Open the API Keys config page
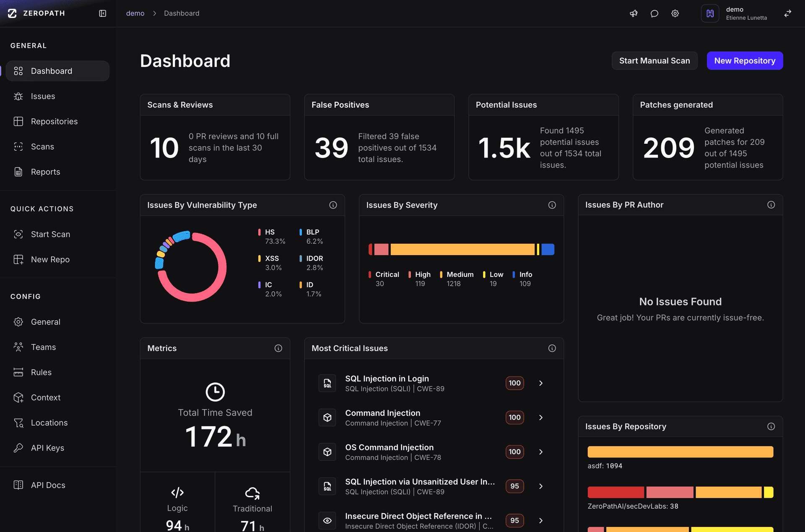The width and height of the screenshot is (805, 532). point(47,447)
